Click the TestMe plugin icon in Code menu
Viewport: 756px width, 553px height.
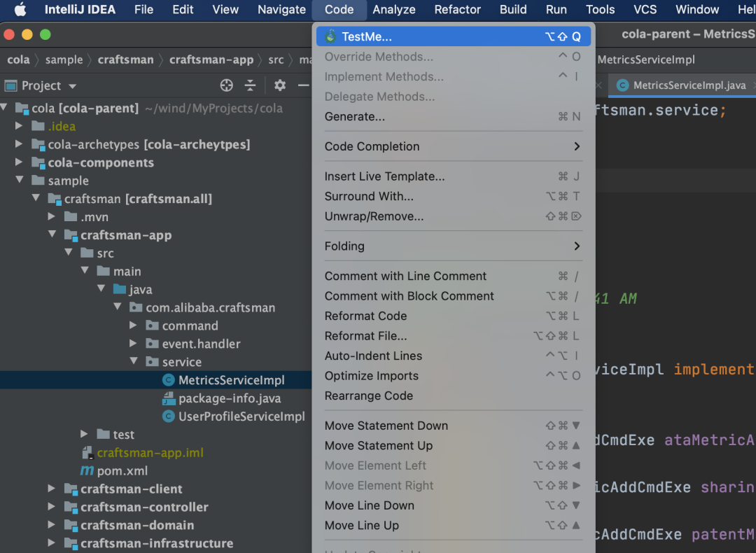click(x=330, y=36)
